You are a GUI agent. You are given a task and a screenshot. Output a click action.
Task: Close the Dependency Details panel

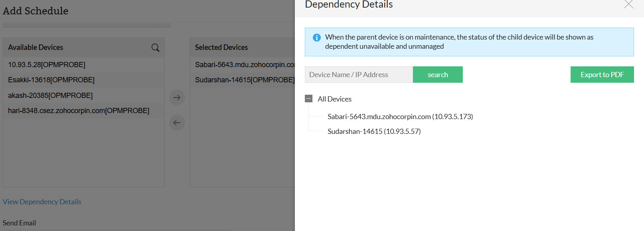tap(628, 4)
